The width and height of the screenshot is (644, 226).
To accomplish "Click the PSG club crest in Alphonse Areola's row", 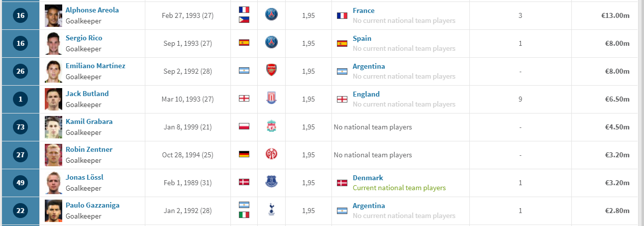I will 271,15.
